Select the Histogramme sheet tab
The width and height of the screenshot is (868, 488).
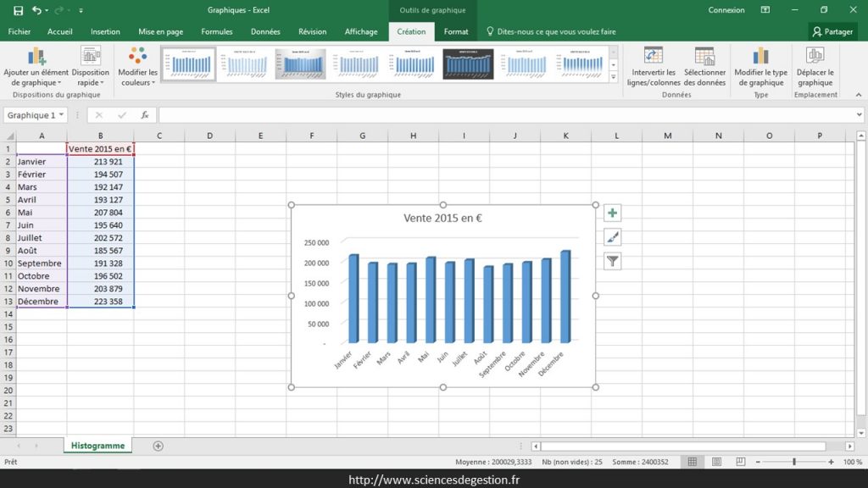(x=97, y=444)
